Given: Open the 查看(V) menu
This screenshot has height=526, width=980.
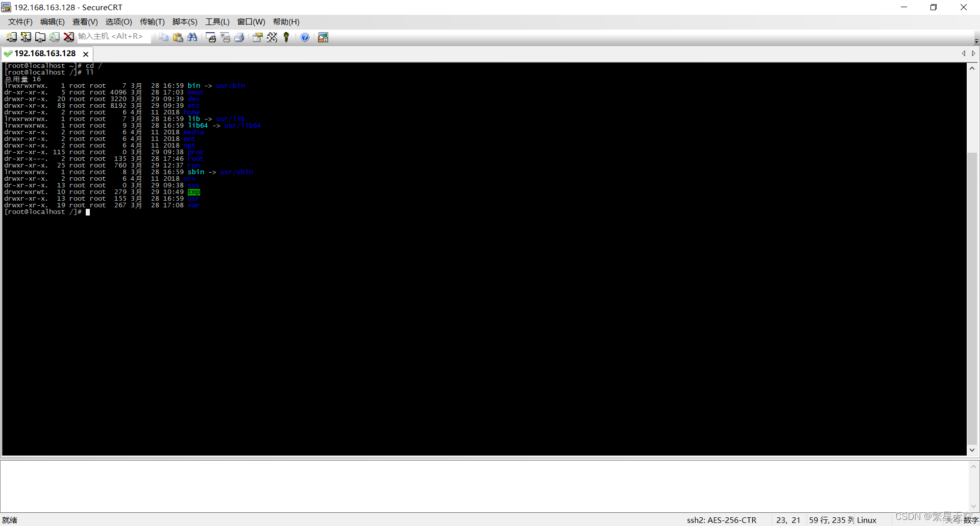Looking at the screenshot, I should pos(85,22).
